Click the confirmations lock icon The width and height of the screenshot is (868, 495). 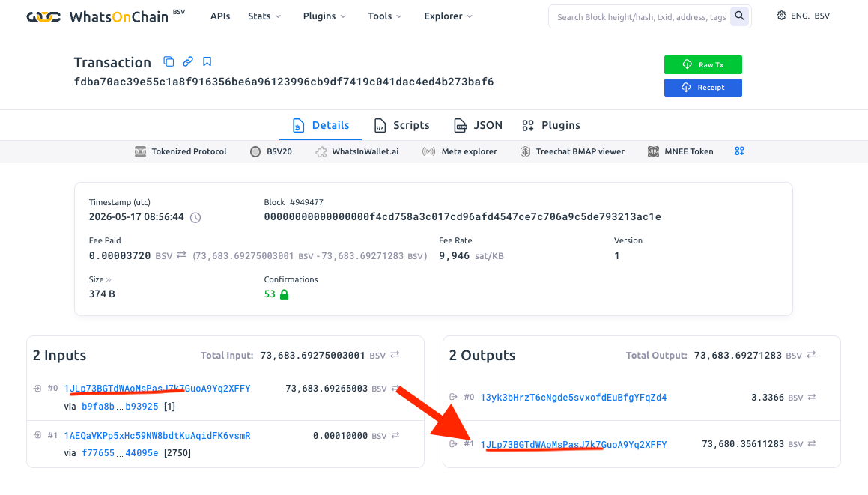(x=284, y=294)
